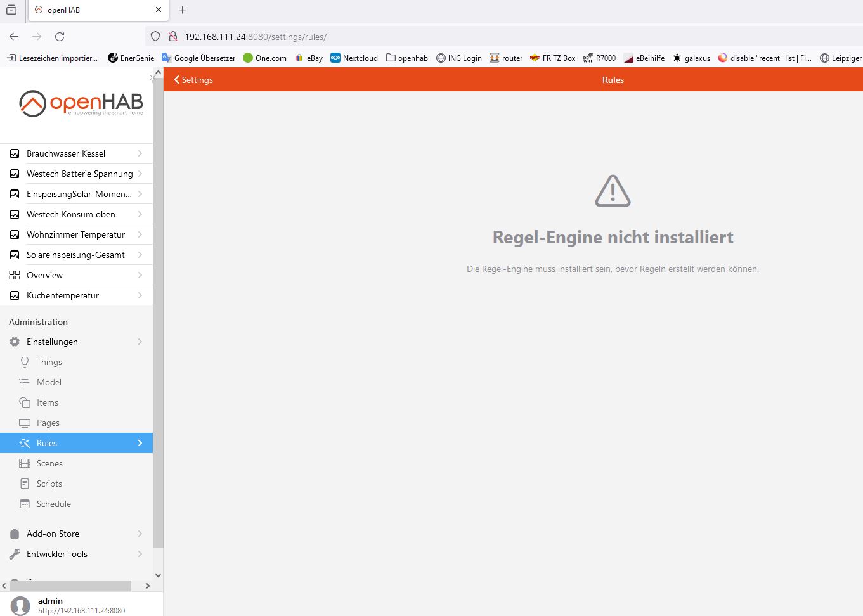Click the Scripts document icon
863x616 pixels.
(x=25, y=484)
